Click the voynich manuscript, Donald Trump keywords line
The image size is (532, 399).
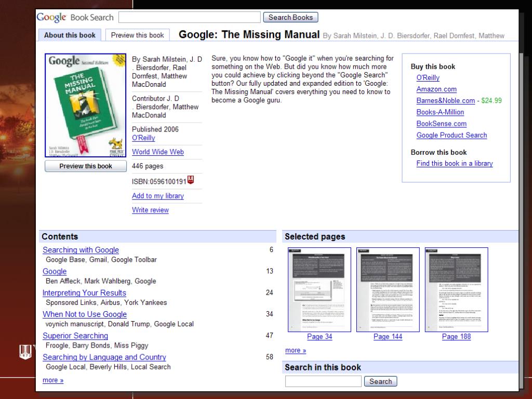pos(119,324)
